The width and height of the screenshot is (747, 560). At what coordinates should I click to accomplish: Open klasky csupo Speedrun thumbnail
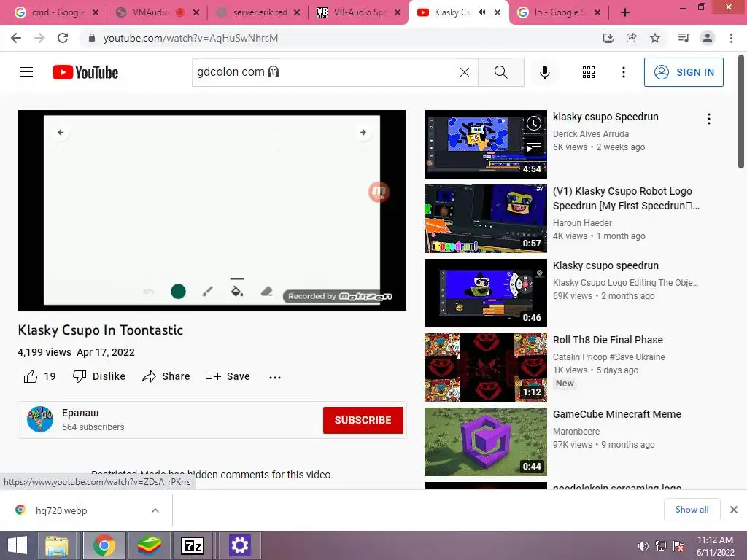(485, 144)
